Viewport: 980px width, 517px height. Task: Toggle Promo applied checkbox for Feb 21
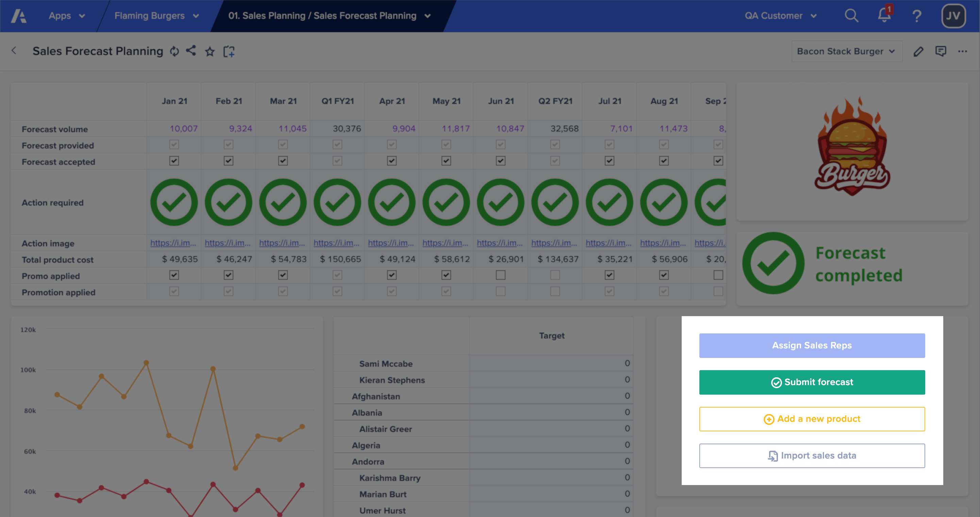pyautogui.click(x=228, y=275)
